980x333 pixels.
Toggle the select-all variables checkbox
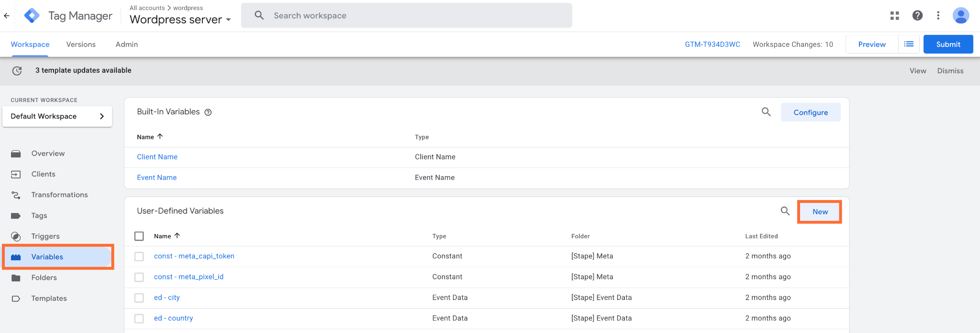click(139, 236)
